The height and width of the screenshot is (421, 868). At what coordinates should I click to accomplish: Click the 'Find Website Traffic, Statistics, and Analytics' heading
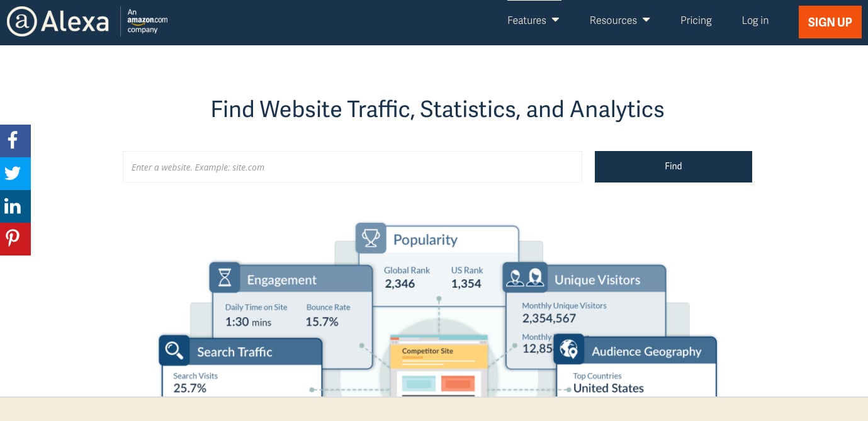coord(437,109)
